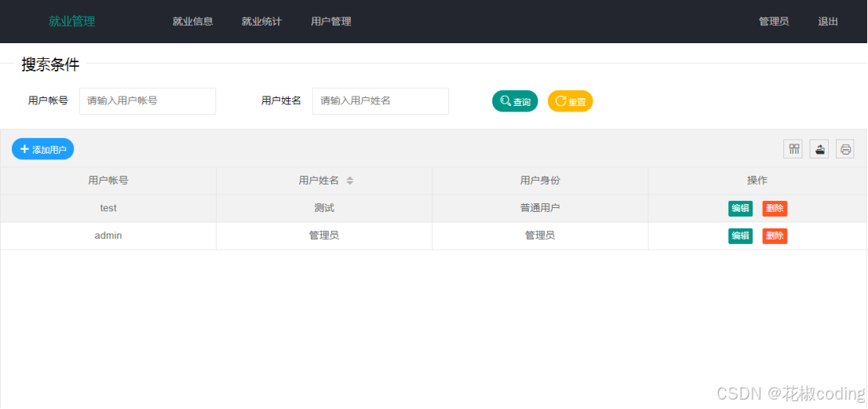Sort by 用户姓名 using sort arrows

(x=350, y=181)
